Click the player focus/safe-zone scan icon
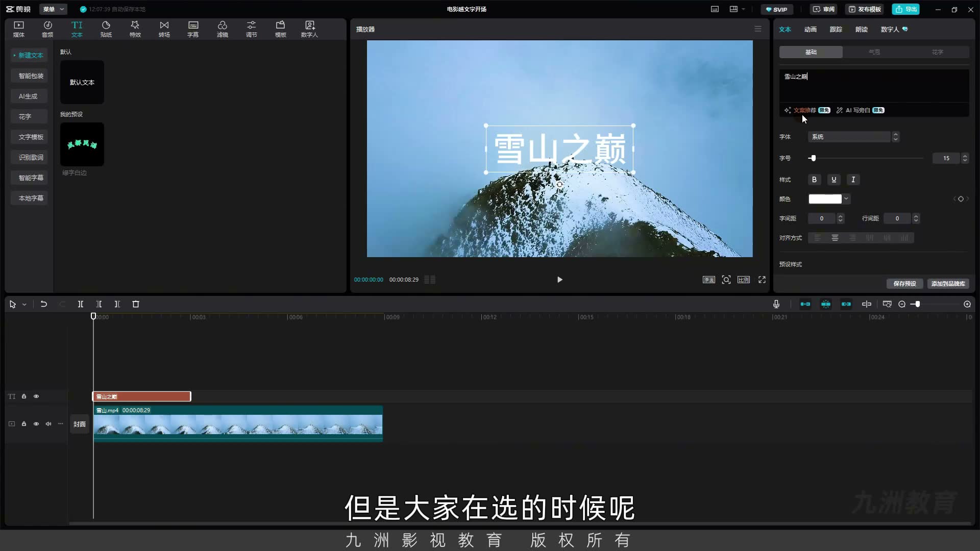980x551 pixels. click(726, 280)
